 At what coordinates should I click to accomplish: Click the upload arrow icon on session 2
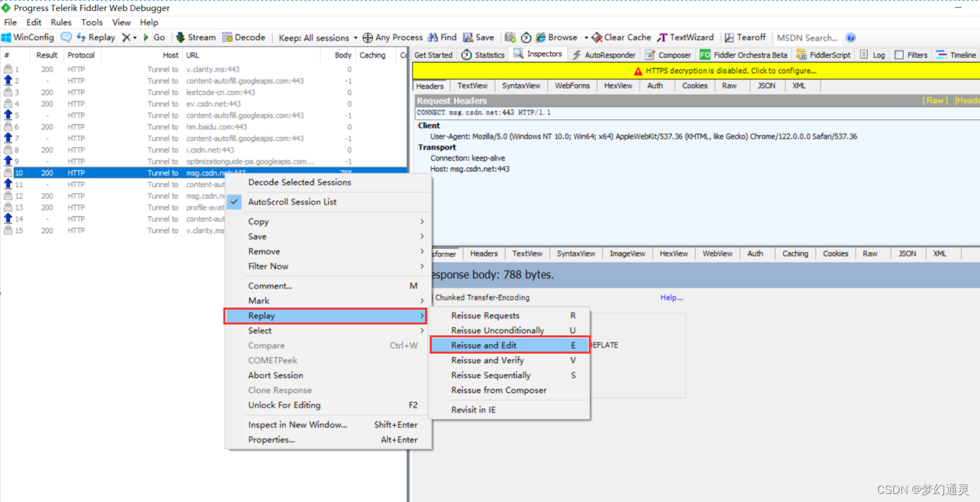pos(8,81)
